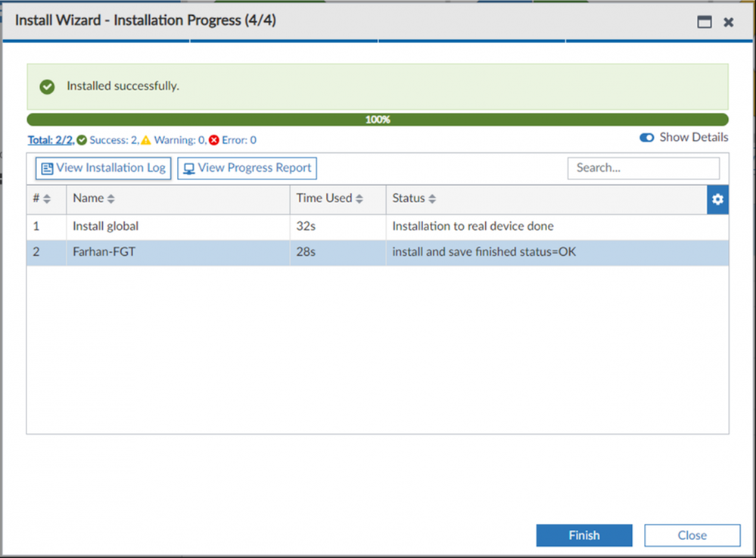Click the green success checkmark in banner

point(47,87)
